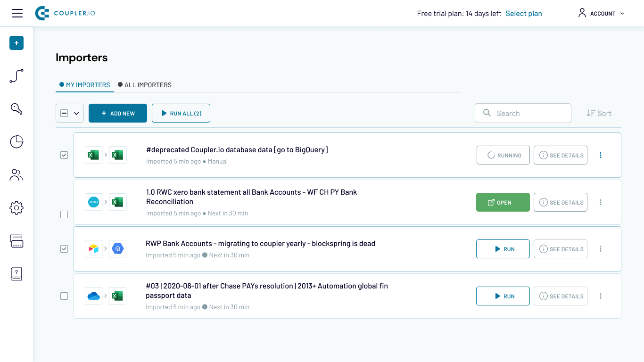Select the My Importers tab
Viewport: 644px width, 362px height.
pos(85,85)
